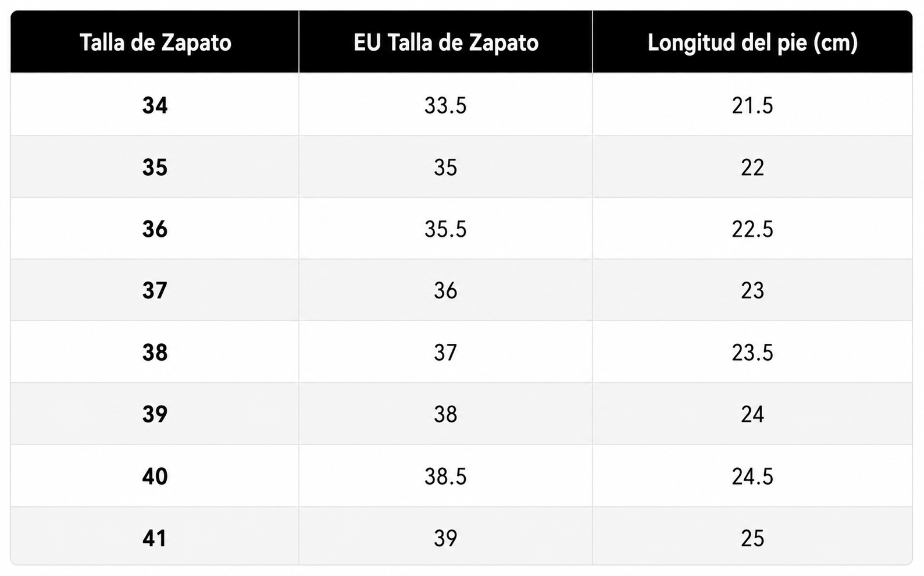This screenshot has height=576, width=924.
Task: Select shoe size 35 cell
Action: tap(155, 167)
